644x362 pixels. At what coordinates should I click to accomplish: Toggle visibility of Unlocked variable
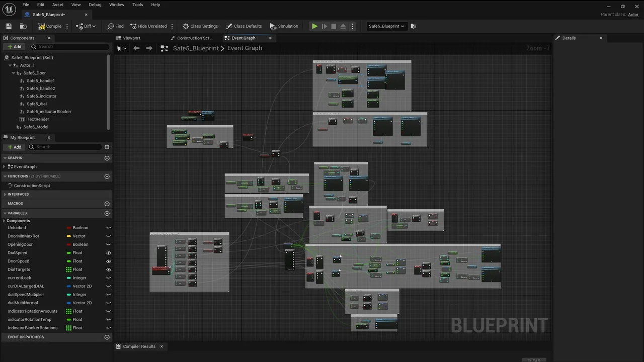[x=108, y=228]
